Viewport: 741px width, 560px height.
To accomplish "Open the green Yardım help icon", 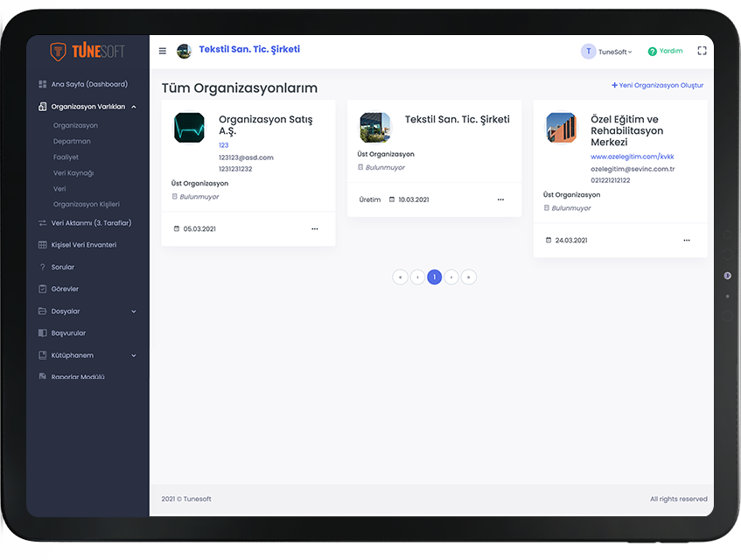I will click(x=652, y=51).
